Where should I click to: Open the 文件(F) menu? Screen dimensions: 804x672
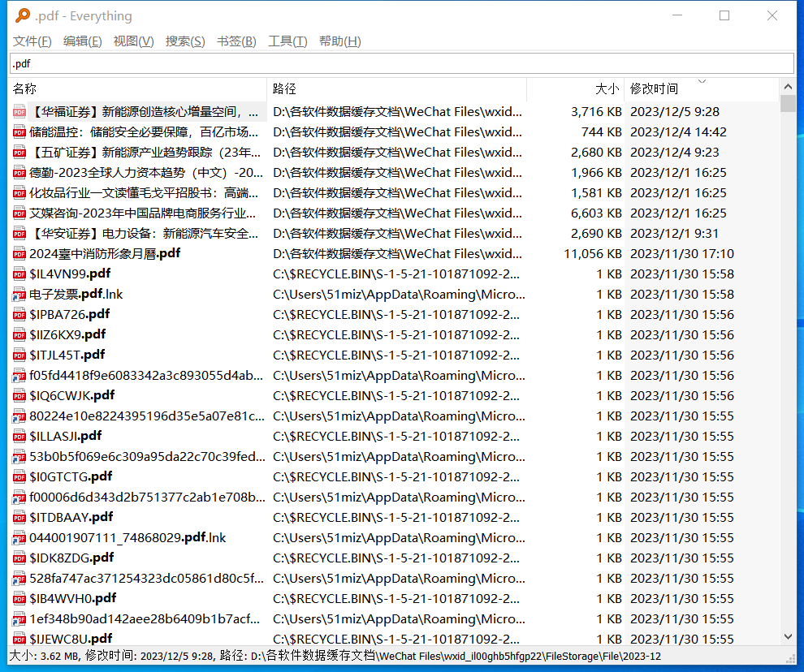(x=32, y=41)
